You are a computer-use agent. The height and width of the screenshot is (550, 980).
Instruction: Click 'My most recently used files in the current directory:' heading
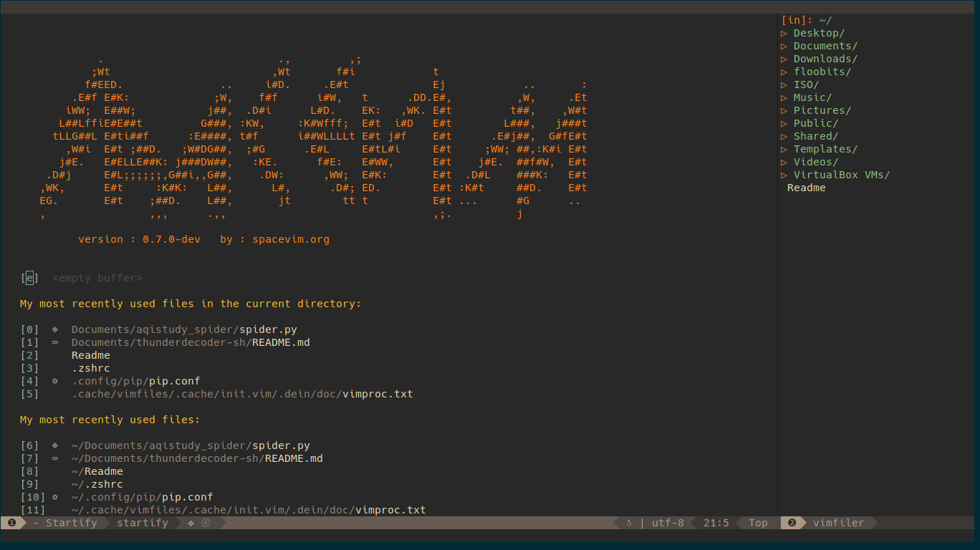click(191, 304)
